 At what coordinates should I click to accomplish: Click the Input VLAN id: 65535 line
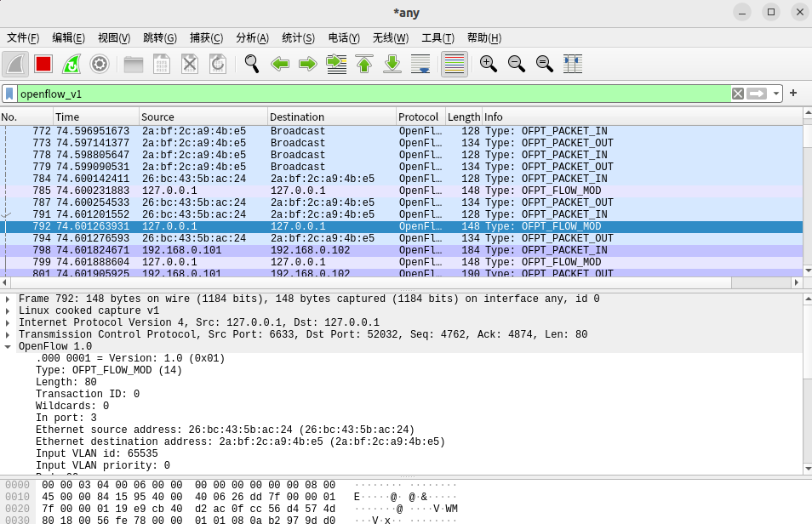[x=96, y=453]
